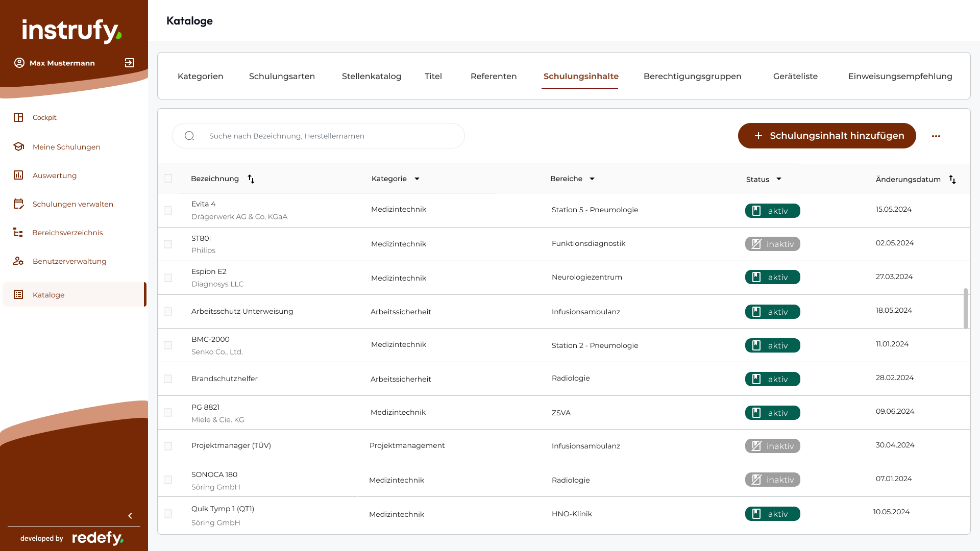Viewport: 980px width, 551px height.
Task: Toggle the select-all checkbox in table header
Action: tap(168, 178)
